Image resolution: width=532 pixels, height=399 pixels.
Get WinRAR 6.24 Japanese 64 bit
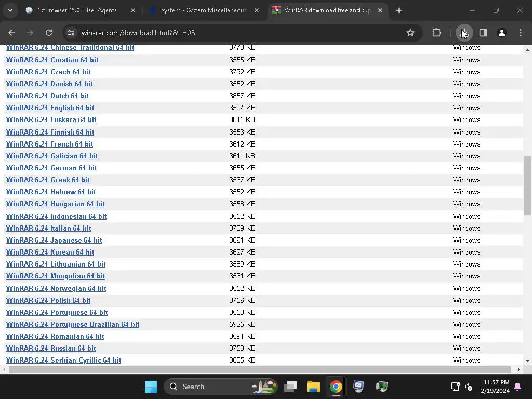coord(54,240)
